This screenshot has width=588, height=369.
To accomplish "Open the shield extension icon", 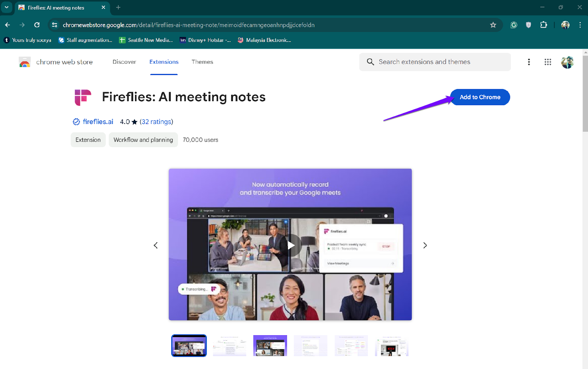I will click(x=528, y=25).
